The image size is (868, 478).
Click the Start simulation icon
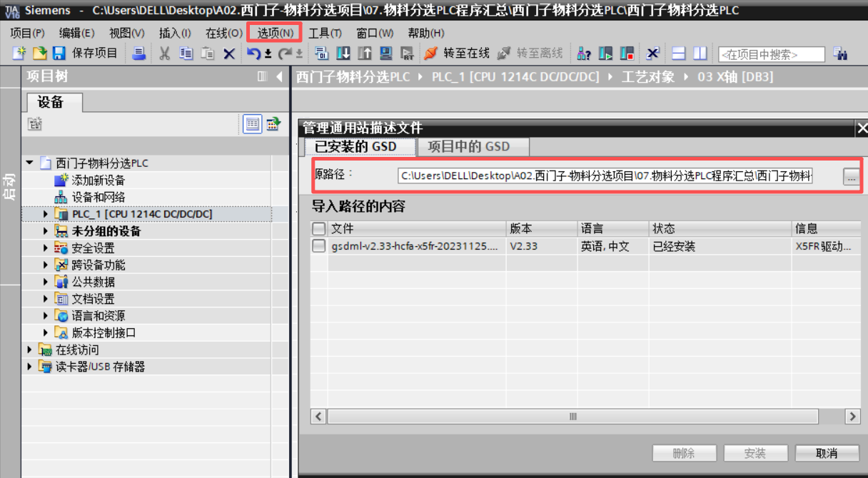[386, 54]
